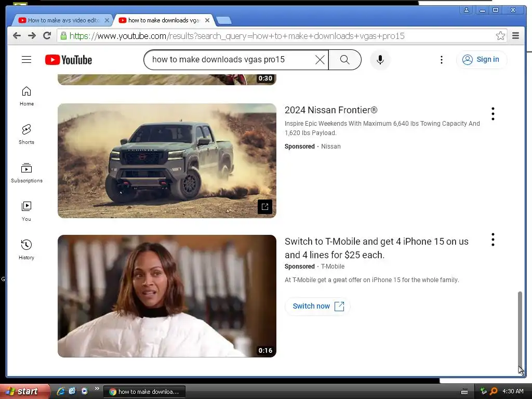Select the 'how to make downloads vga' tab
This screenshot has width=532, height=399.
[164, 20]
